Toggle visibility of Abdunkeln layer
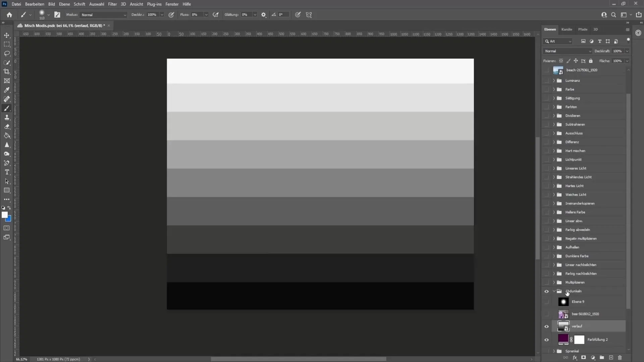Viewport: 644px width, 362px height. pyautogui.click(x=547, y=291)
